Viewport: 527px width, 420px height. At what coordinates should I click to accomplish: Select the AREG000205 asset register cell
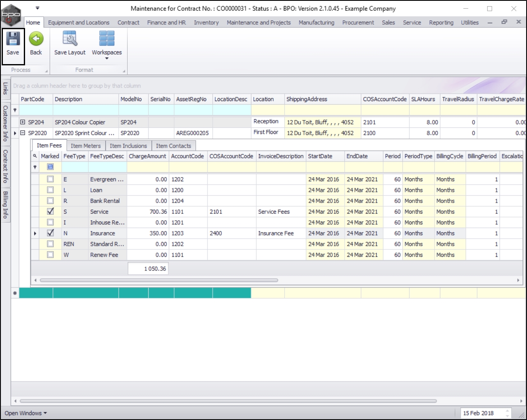193,133
